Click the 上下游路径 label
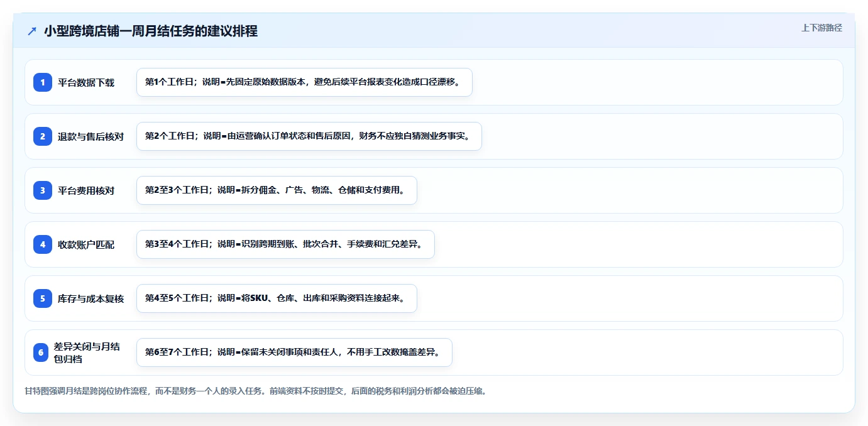 (821, 28)
